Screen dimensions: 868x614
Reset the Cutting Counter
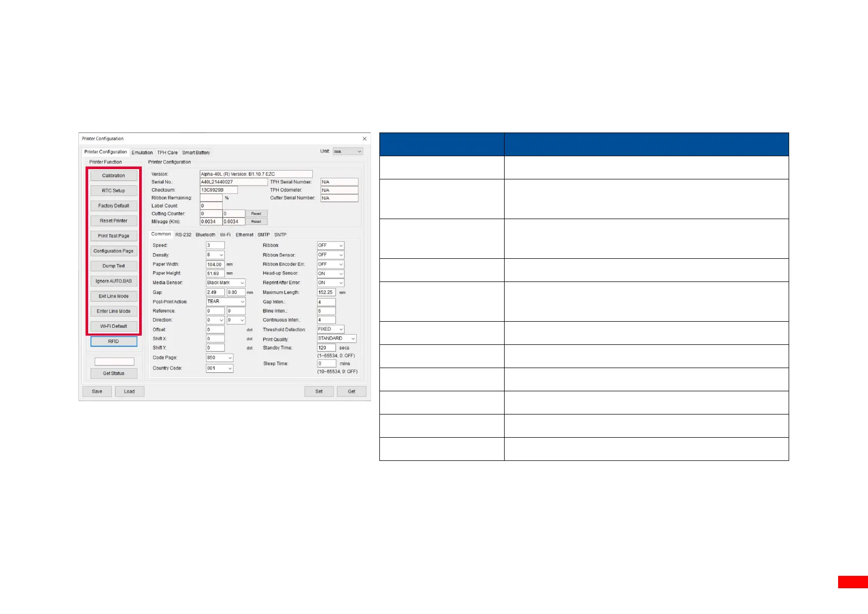pyautogui.click(x=256, y=213)
